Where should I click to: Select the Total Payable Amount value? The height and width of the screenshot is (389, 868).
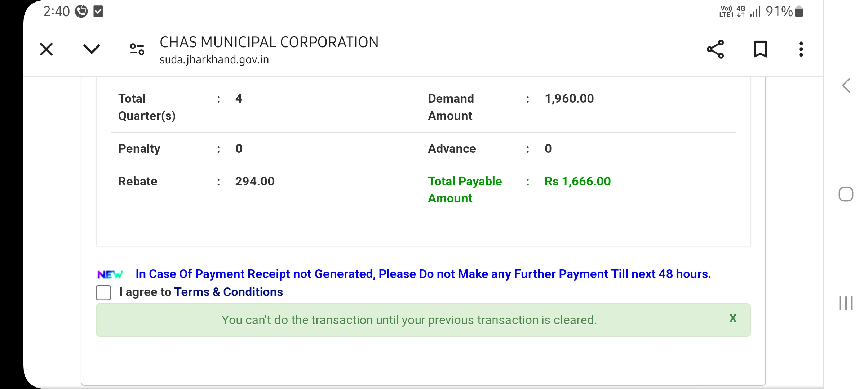(x=577, y=181)
